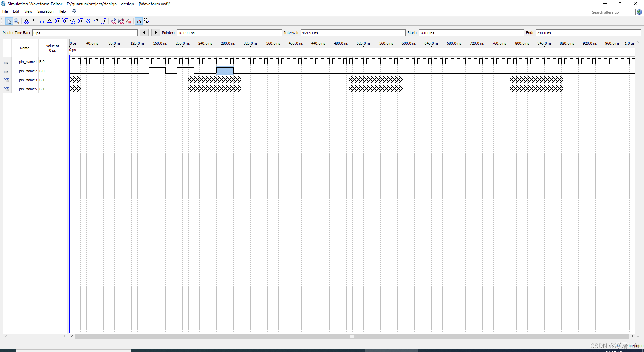Generate ModelSim testbench script icon

click(129, 21)
